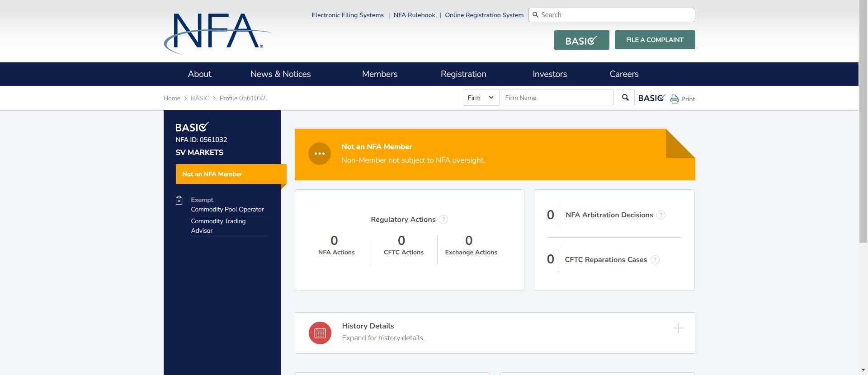Click the CFTC Reparations Cases label
868x375 pixels.
click(606, 260)
